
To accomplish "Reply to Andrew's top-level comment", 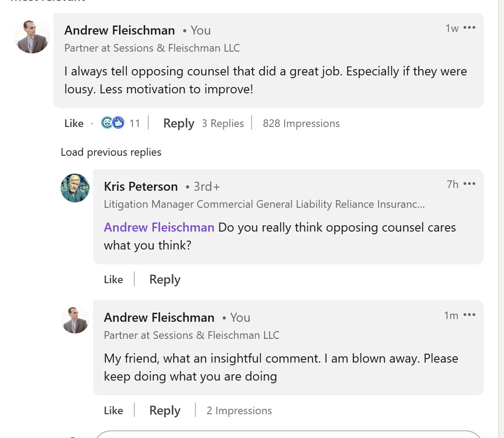I will click(179, 123).
